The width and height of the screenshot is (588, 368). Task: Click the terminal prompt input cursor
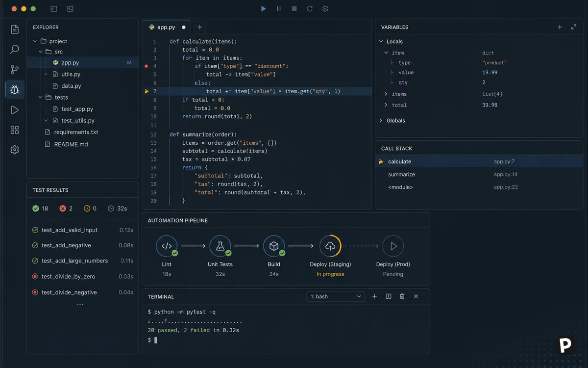[156, 340]
